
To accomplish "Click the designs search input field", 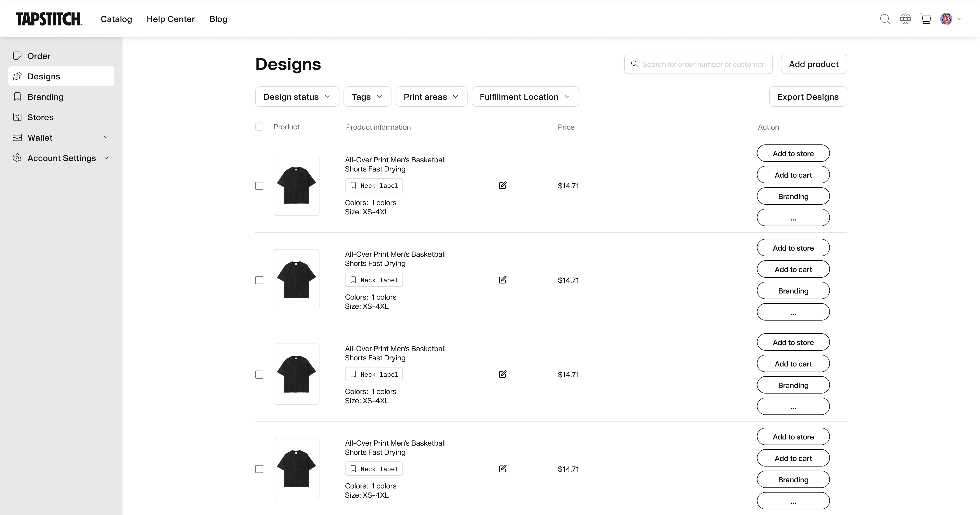I will (x=702, y=64).
